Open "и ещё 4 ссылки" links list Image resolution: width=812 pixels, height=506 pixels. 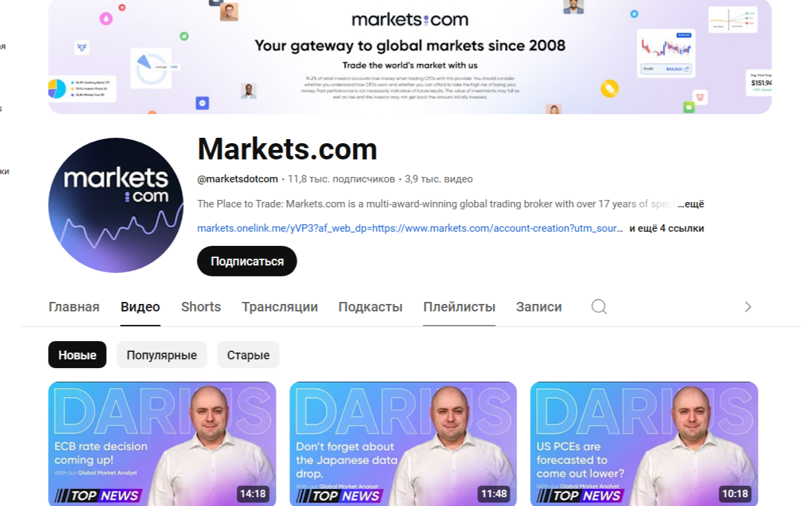pos(667,228)
